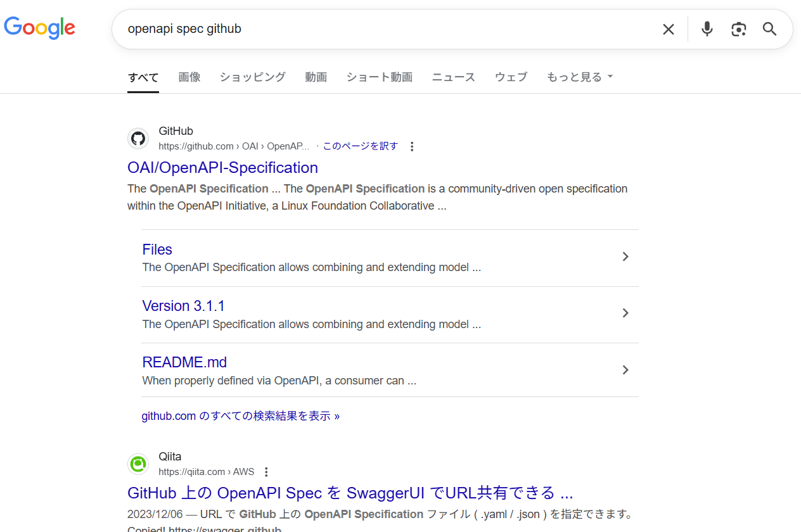Open three-dot menu for GitHub result
The height and width of the screenshot is (532, 801).
[412, 147]
